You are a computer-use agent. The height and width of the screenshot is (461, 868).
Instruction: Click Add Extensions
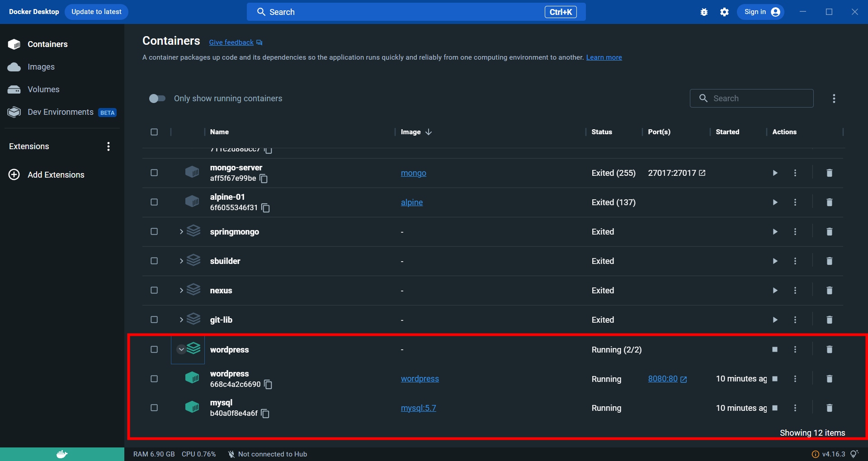pyautogui.click(x=47, y=175)
